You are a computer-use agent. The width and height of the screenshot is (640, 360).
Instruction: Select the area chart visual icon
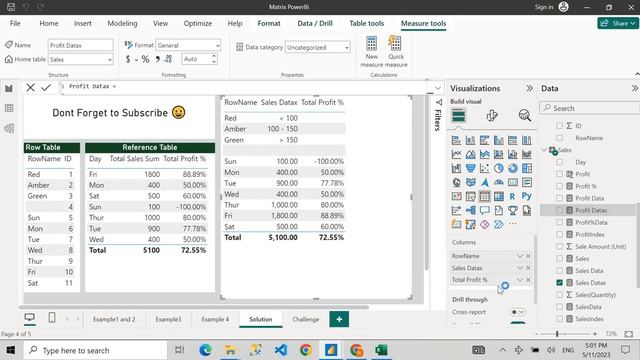[471, 154]
